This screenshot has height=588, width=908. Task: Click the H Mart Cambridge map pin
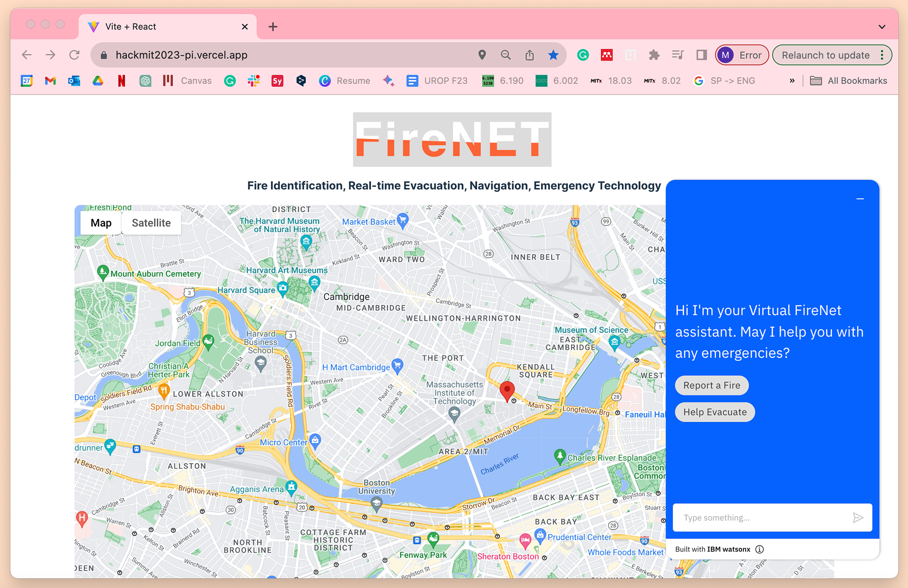(x=398, y=366)
